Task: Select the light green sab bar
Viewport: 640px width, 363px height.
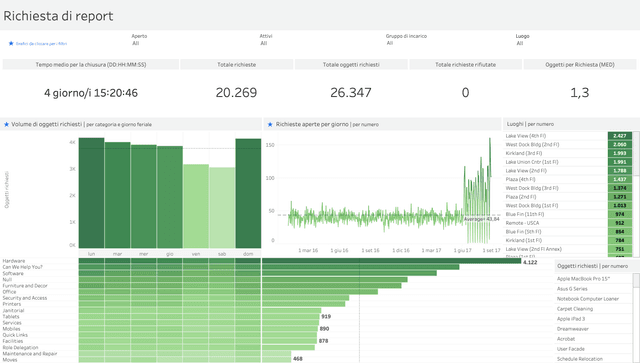Action: click(x=222, y=207)
